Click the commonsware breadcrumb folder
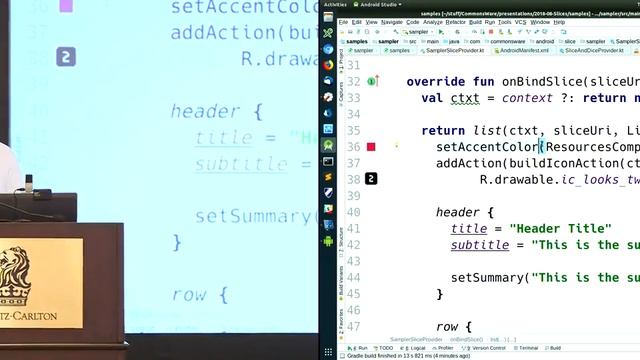This screenshot has height=360, width=640. 505,41
